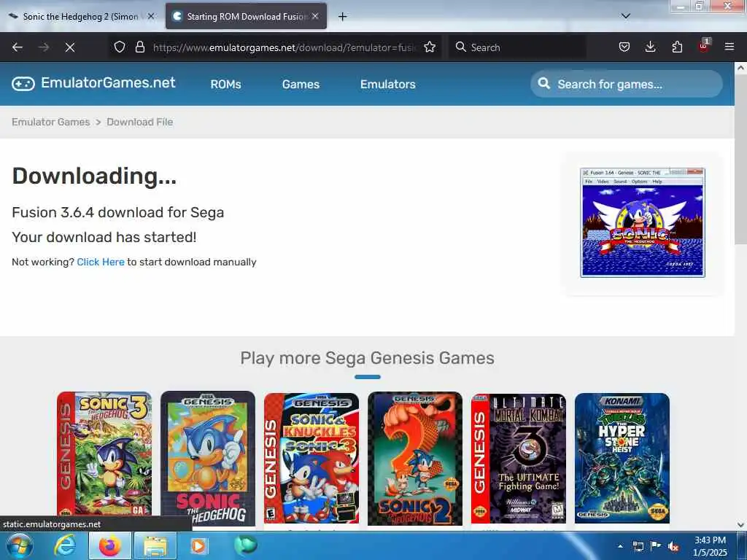Viewport: 747px width, 560px height.
Task: Go to Emulator Games breadcrumb
Action: tap(51, 122)
